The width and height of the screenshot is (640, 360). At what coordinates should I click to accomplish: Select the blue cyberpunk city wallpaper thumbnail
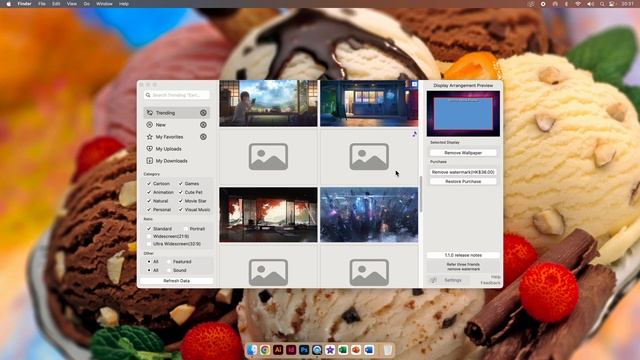369,215
